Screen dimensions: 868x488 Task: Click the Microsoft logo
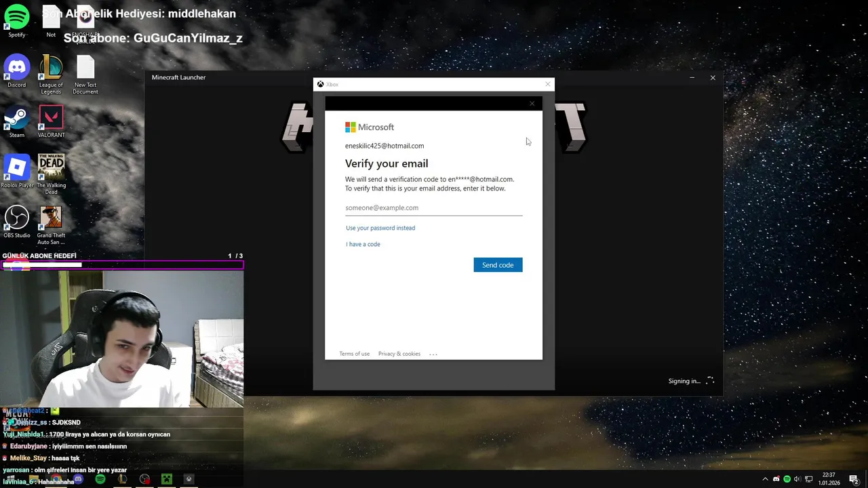point(369,127)
